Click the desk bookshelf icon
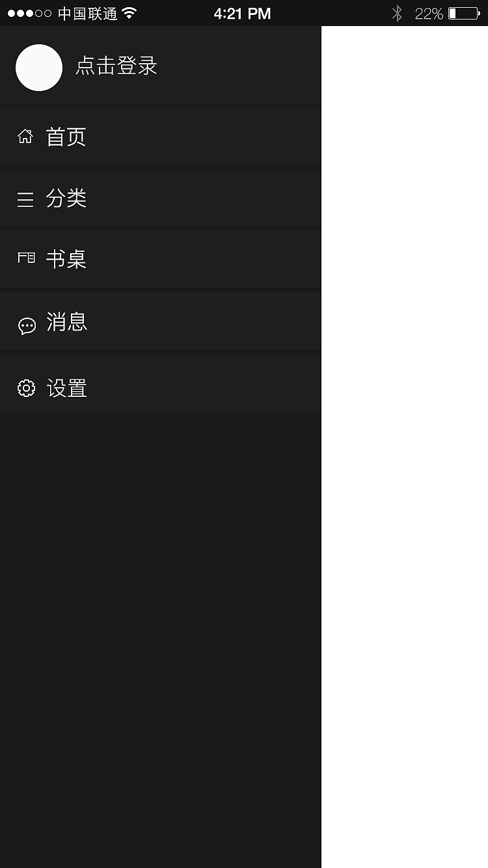 point(26,258)
